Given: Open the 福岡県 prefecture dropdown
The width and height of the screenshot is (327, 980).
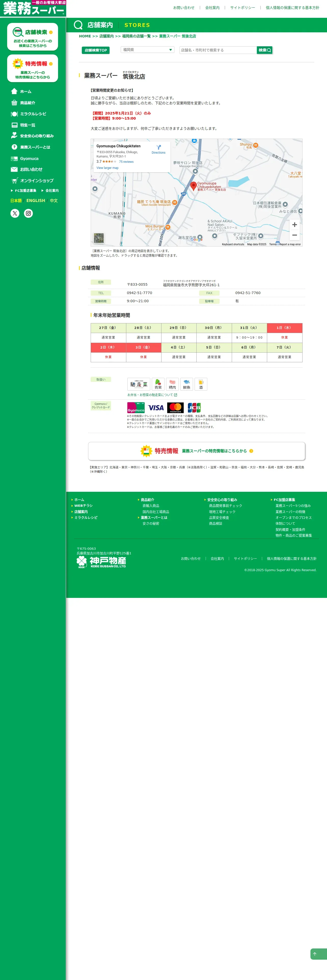Looking at the screenshot, I should click(147, 50).
